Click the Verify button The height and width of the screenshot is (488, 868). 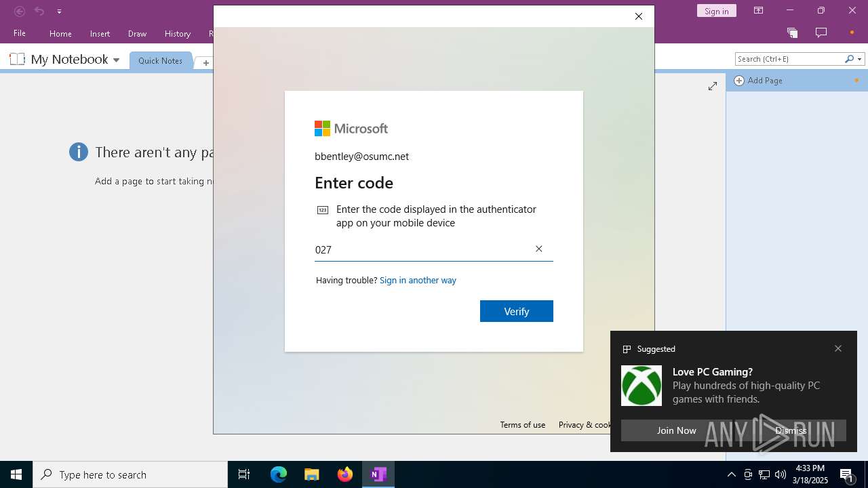click(517, 311)
